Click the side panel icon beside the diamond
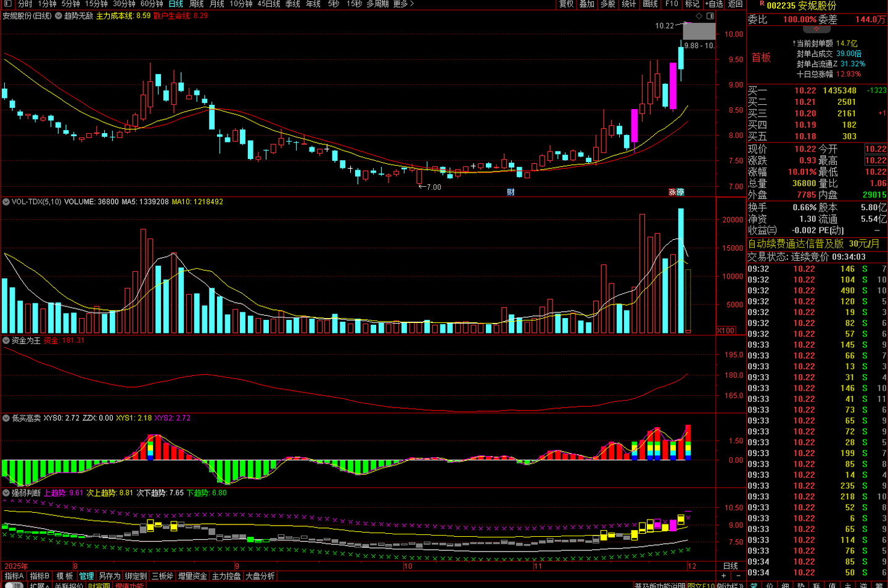This screenshot has width=888, height=588. coord(710,16)
